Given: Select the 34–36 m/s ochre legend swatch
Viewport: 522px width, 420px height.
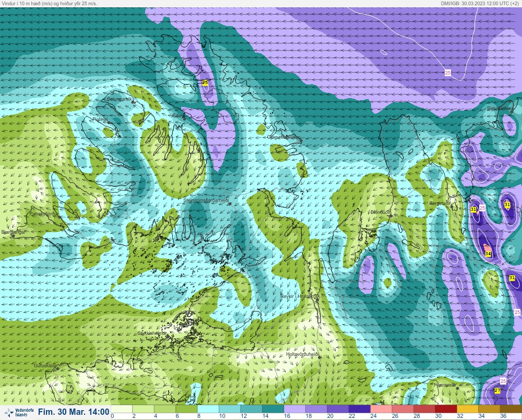Looking at the screenshot, I should tap(490, 409).
